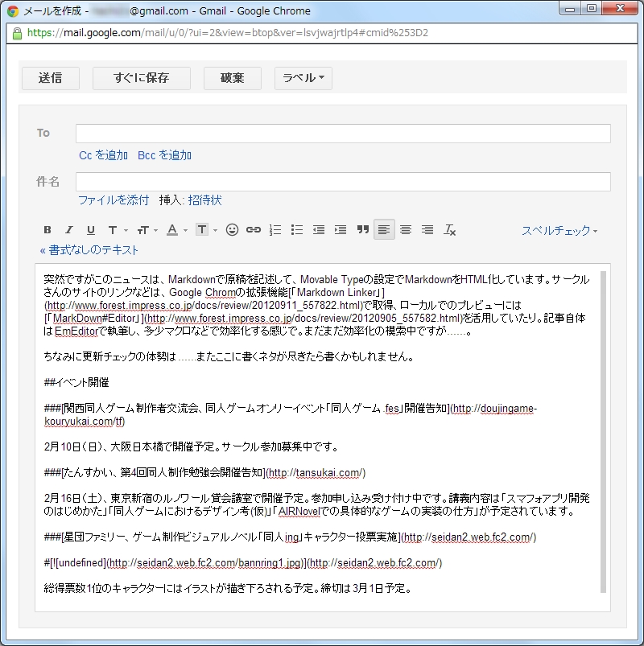Toggle bold formatting
The height and width of the screenshot is (646, 644).
pos(47,229)
